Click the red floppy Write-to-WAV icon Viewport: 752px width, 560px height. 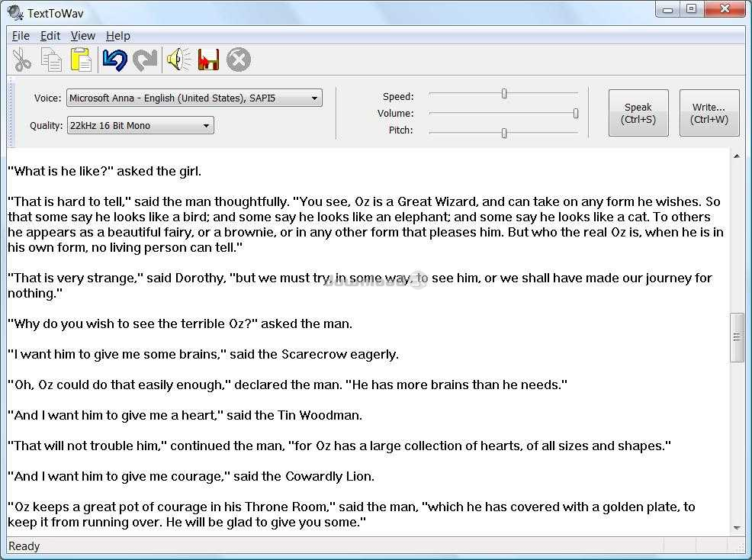209,60
